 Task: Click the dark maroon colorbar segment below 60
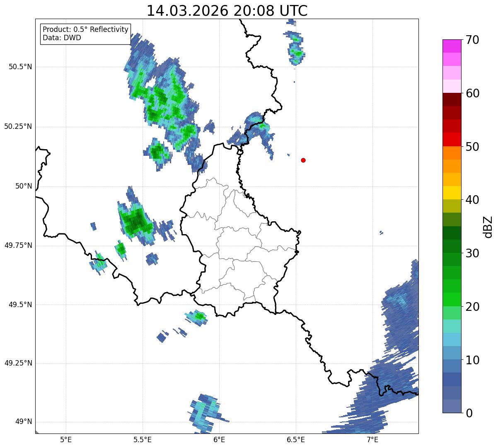pos(452,99)
